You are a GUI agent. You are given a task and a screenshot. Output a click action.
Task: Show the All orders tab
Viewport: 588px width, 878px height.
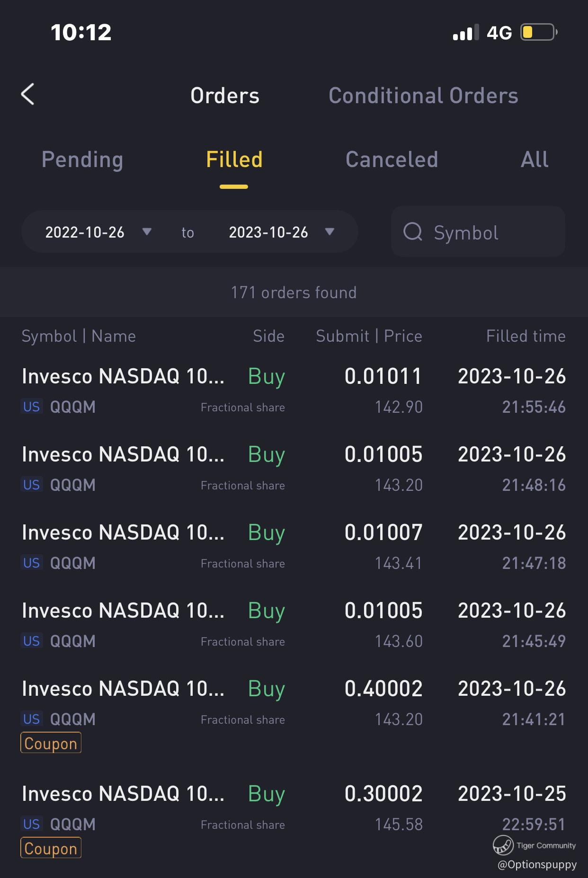[x=535, y=160]
